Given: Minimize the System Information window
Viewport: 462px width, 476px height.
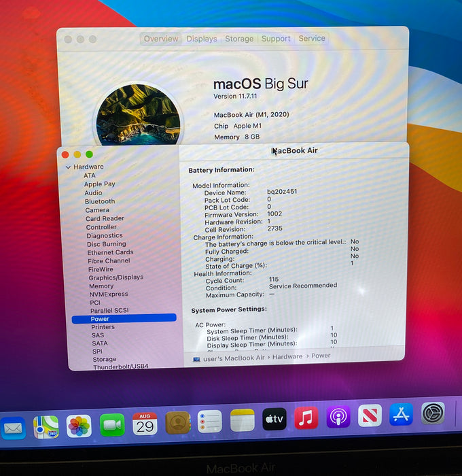Looking at the screenshot, I should [x=77, y=154].
